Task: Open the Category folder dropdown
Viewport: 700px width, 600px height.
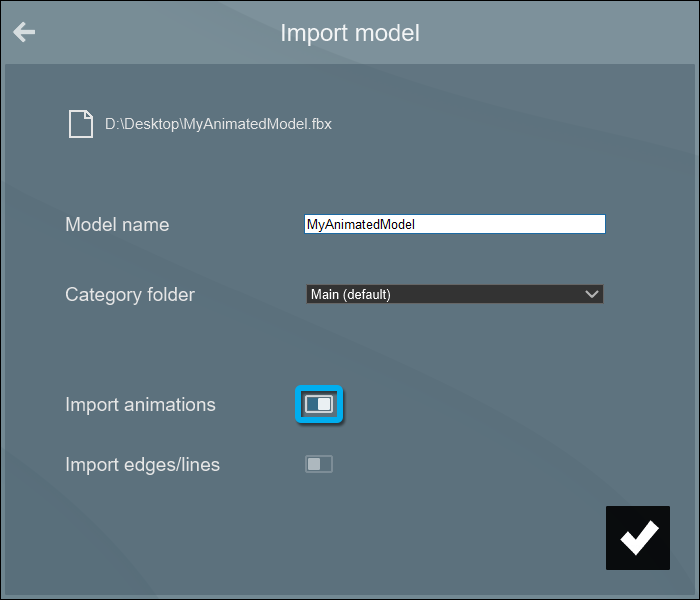Action: 454,294
